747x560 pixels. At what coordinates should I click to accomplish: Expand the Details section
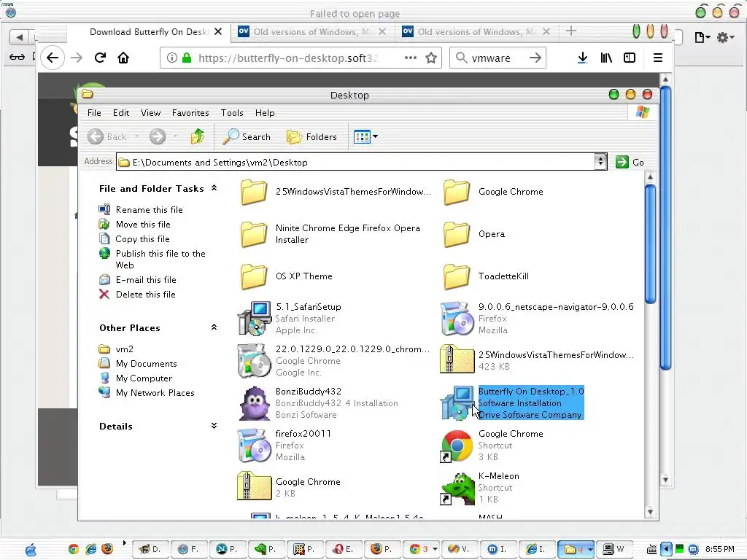[x=214, y=426]
